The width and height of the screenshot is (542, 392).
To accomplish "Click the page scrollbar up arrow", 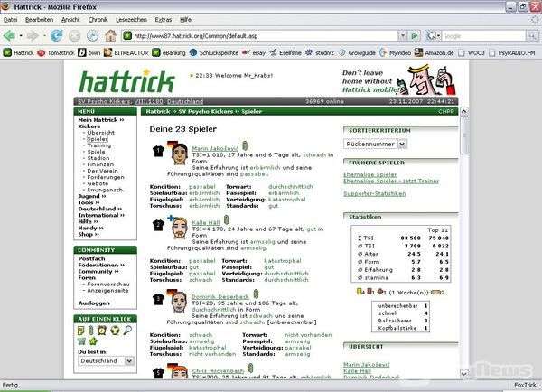I will click(x=464, y=112).
